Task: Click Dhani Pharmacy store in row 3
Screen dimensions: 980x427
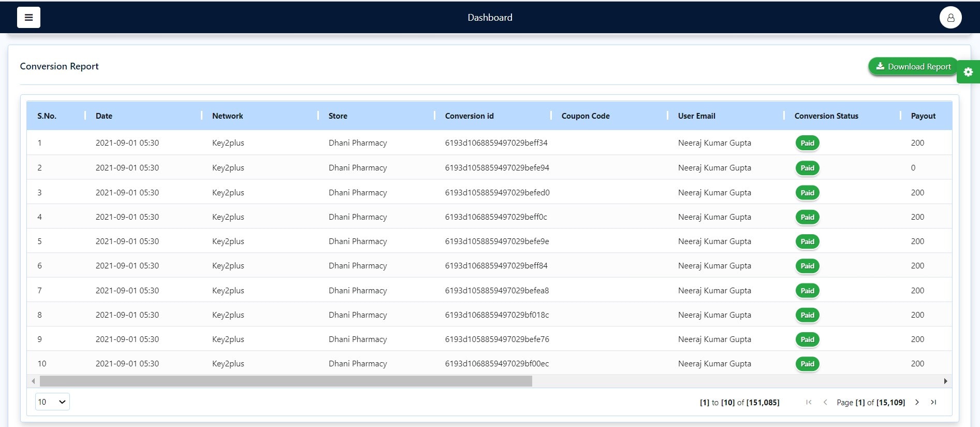Action: (x=358, y=193)
